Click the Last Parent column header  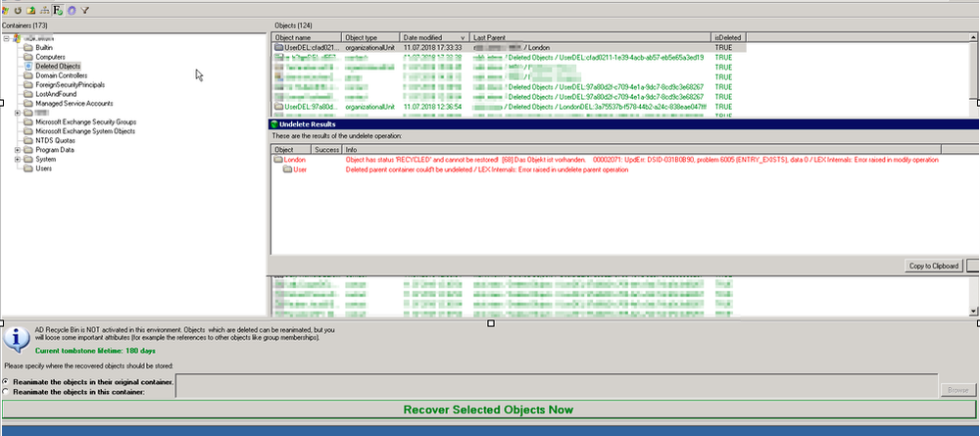588,37
